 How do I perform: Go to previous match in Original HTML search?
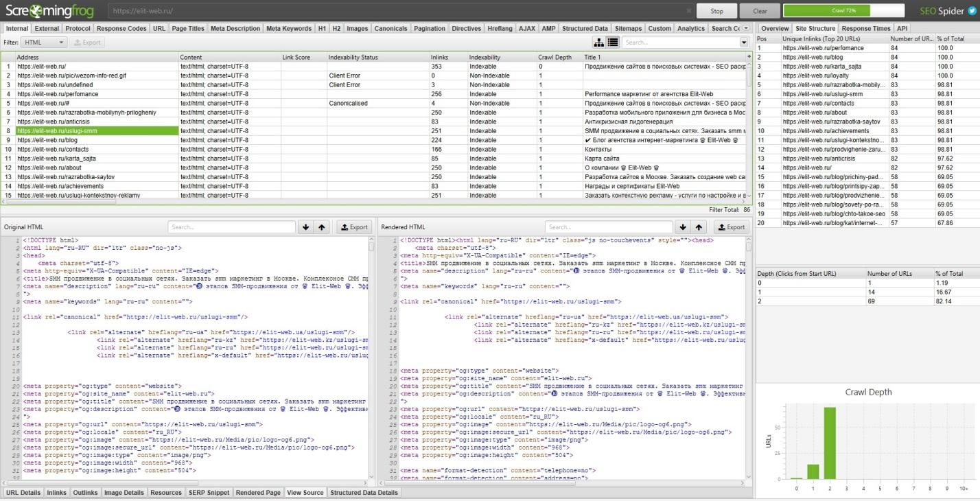point(322,227)
